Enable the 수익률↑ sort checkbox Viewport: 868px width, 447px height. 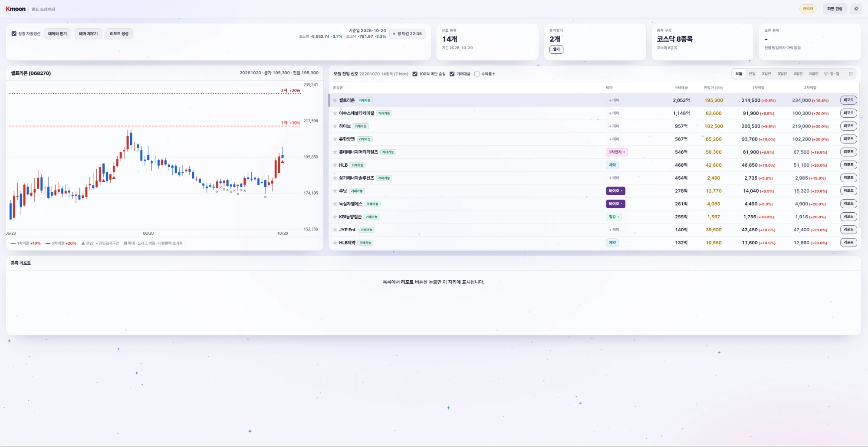[x=477, y=74]
